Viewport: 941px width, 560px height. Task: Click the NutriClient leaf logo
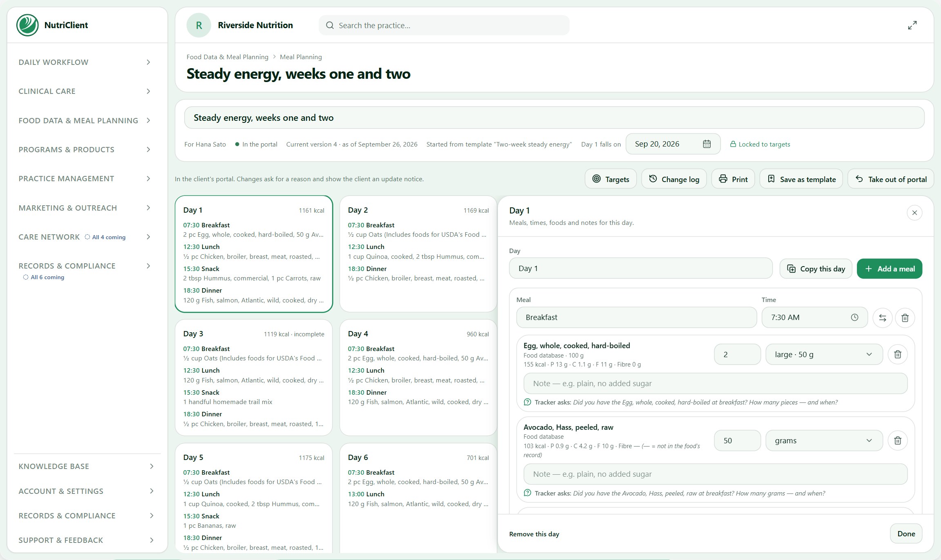coord(27,25)
